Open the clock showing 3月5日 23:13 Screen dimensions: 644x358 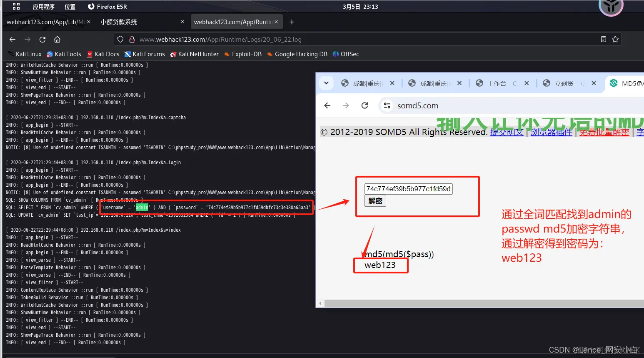pos(360,7)
